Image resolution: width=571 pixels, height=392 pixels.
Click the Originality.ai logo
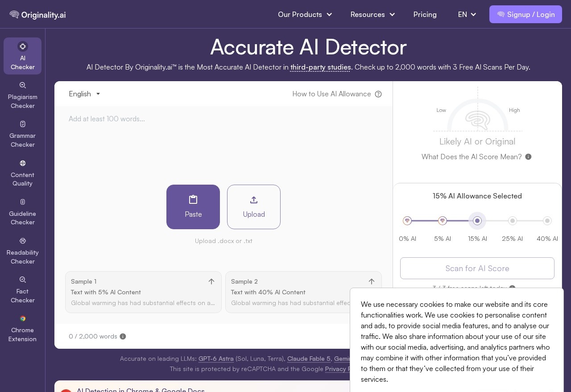click(x=38, y=15)
